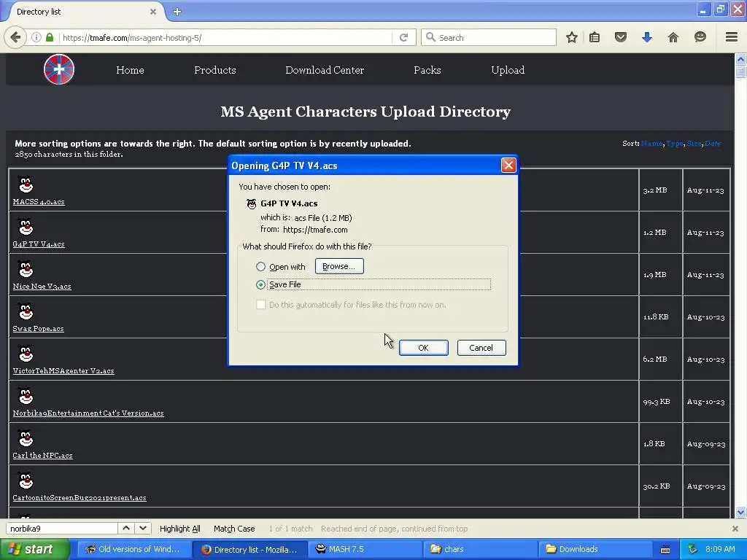Click the character icon above Swag Pope.acs

point(26,311)
